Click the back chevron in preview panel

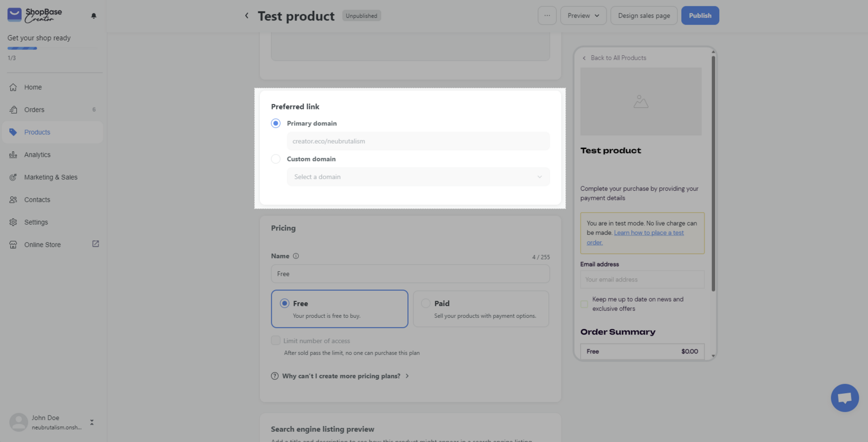click(x=584, y=58)
